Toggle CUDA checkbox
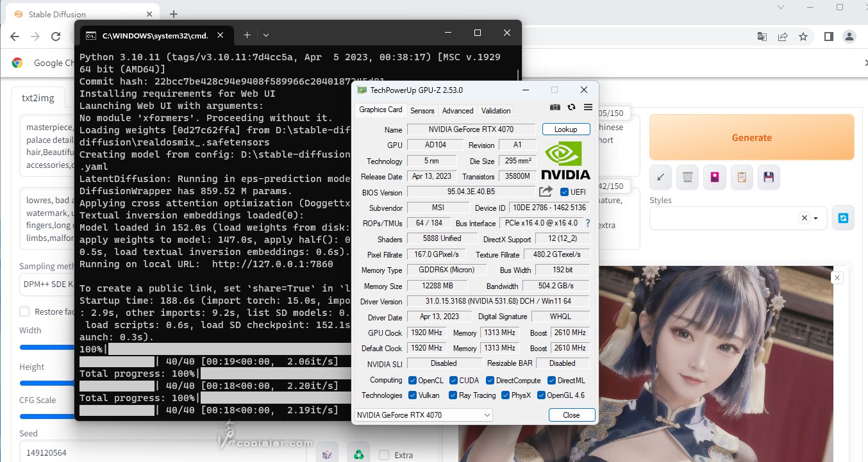The height and width of the screenshot is (462, 868). [453, 381]
